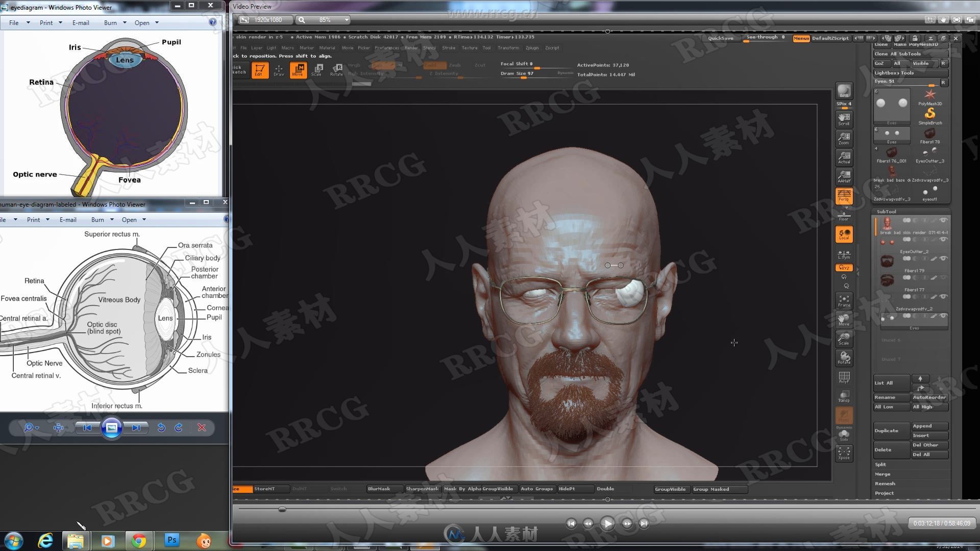
Task: Click the Frame icon in right shelf
Action: (844, 300)
